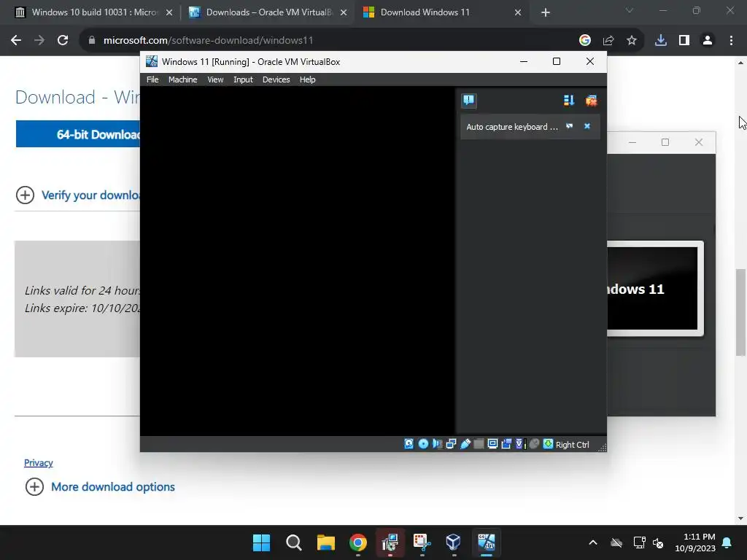Click the recording indicator icon in VM status bar
Screen dimensions: 747x560
pos(506,444)
